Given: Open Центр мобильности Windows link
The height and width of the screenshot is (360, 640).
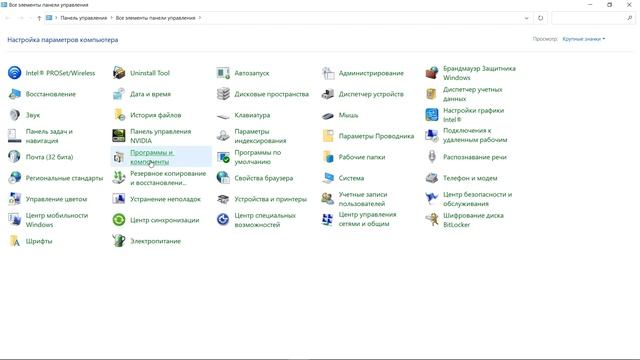Looking at the screenshot, I should (x=57, y=220).
